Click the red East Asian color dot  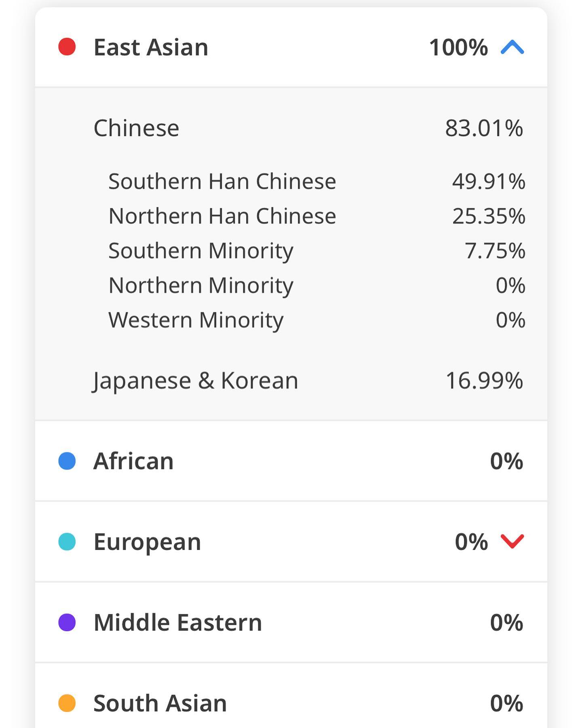click(x=67, y=47)
